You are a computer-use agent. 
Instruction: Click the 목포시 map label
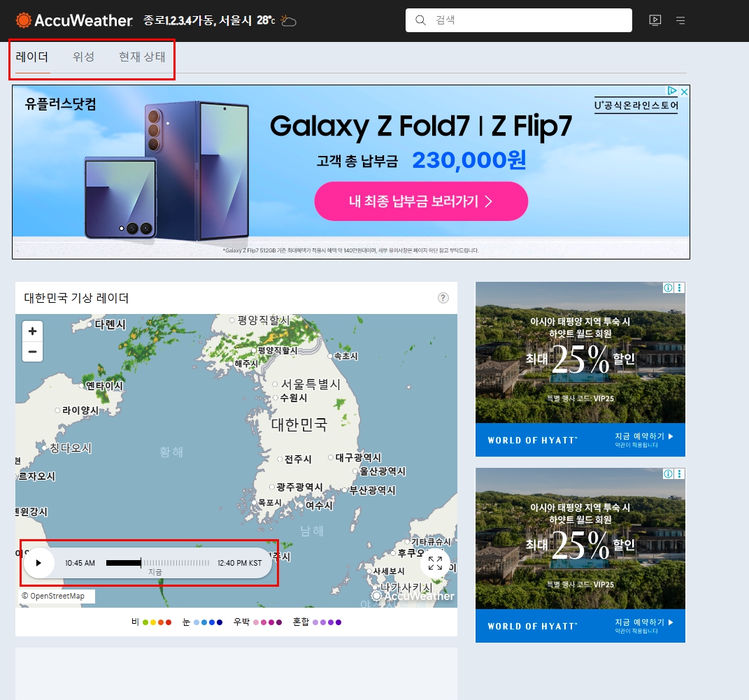click(x=270, y=502)
